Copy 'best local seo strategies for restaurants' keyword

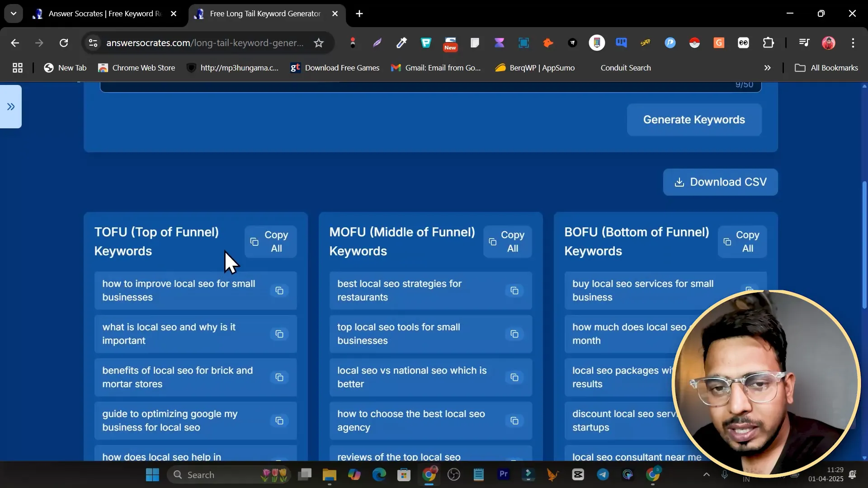[514, 291]
